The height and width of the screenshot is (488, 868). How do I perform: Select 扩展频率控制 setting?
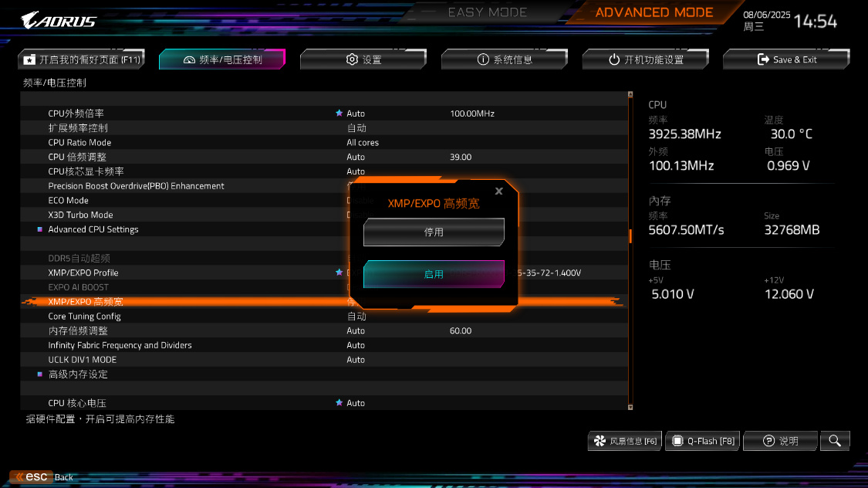tap(324, 128)
